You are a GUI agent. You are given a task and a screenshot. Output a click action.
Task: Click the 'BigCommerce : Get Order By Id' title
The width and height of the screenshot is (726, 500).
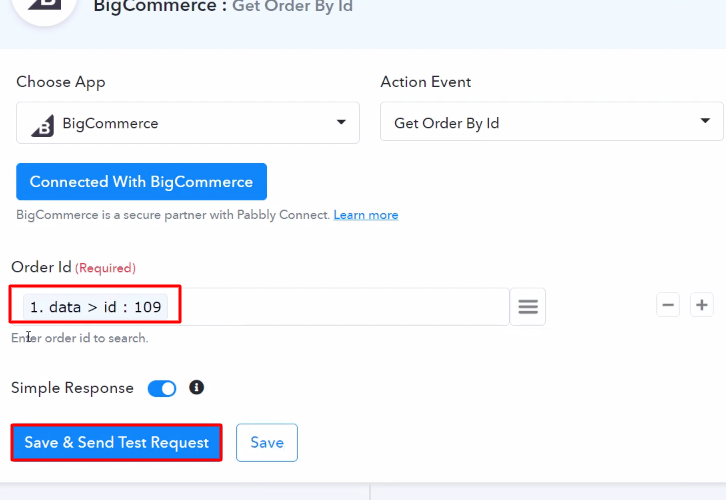click(223, 6)
